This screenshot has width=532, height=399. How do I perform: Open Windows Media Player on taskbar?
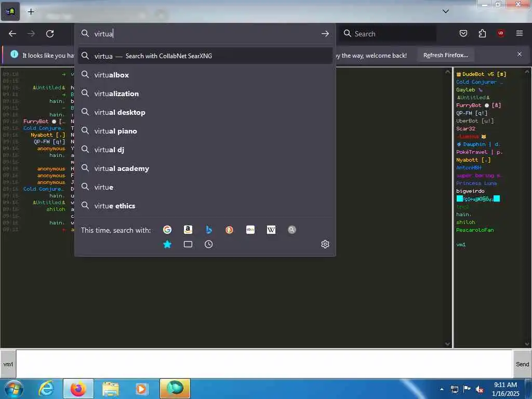click(x=141, y=389)
